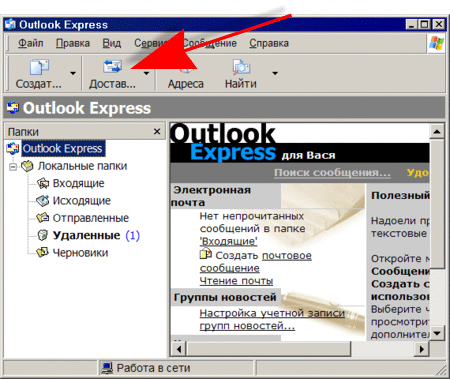Collapse the Локальные папки tree node
The image size is (450, 379).
(13, 166)
